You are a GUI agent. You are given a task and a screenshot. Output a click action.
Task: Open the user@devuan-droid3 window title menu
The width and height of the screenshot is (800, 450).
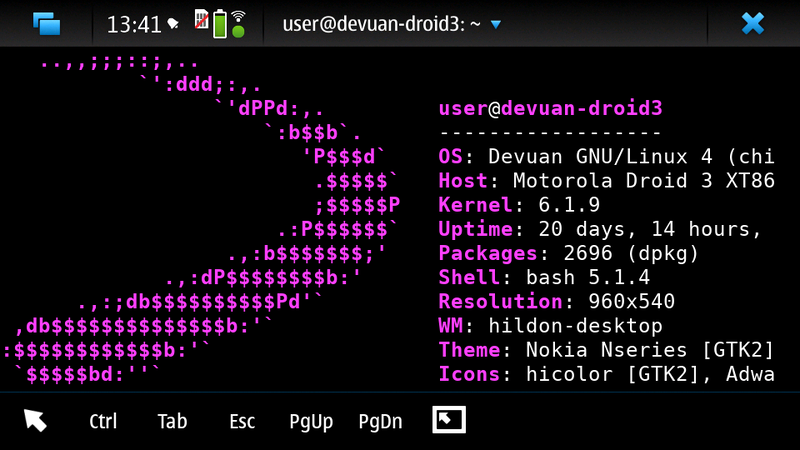pos(391,24)
